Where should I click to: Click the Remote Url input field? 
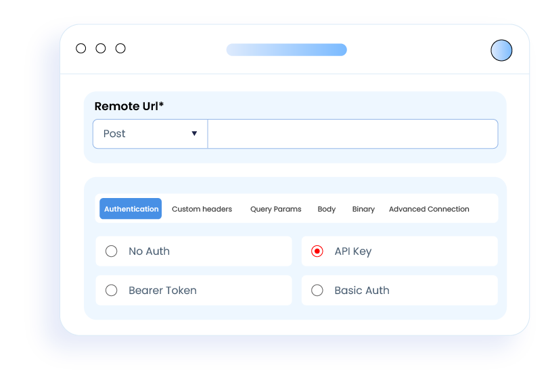pyautogui.click(x=352, y=134)
